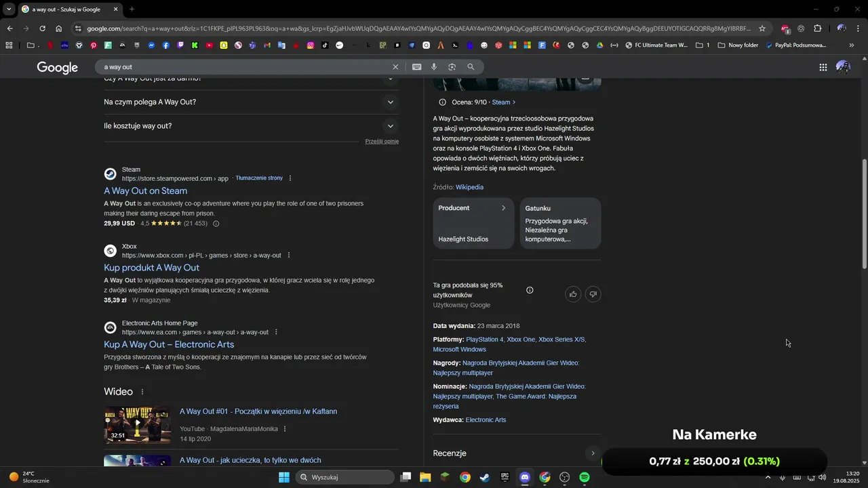
Task: Open the Steam taskbar icon
Action: click(x=484, y=477)
